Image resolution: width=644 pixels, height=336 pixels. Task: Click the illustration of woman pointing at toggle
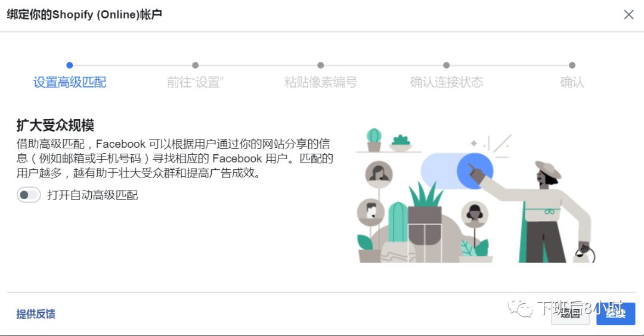point(476,195)
